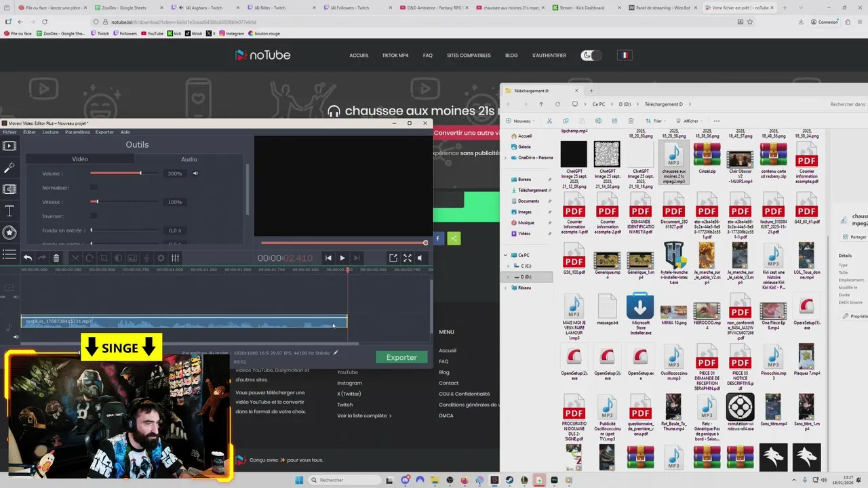Toggle dark mode switch on noTube header

coord(591,55)
